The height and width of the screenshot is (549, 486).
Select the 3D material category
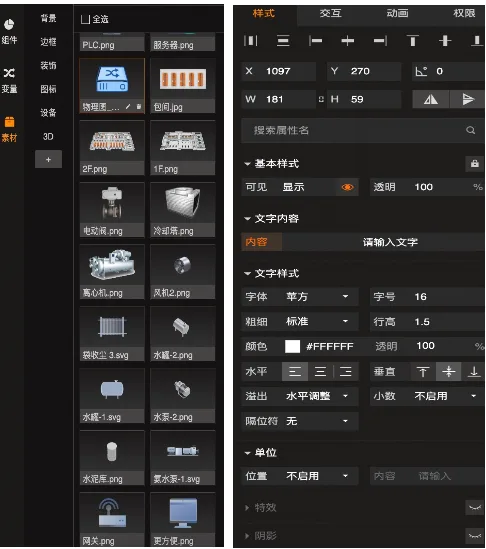pos(48,137)
